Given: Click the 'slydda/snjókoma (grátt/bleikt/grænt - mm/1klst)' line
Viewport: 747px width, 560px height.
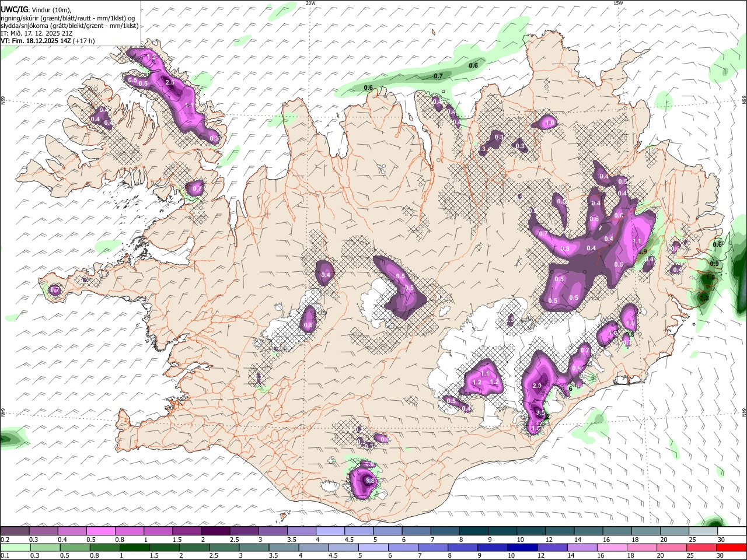Looking at the screenshot, I should click(69, 26).
